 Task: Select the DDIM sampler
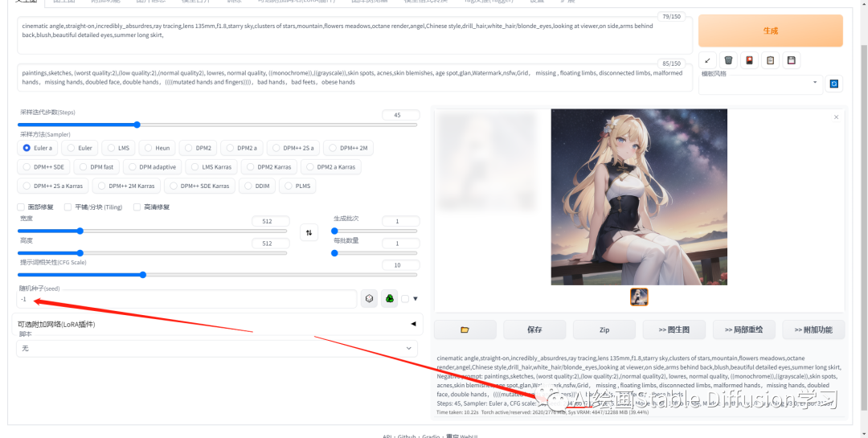[257, 186]
